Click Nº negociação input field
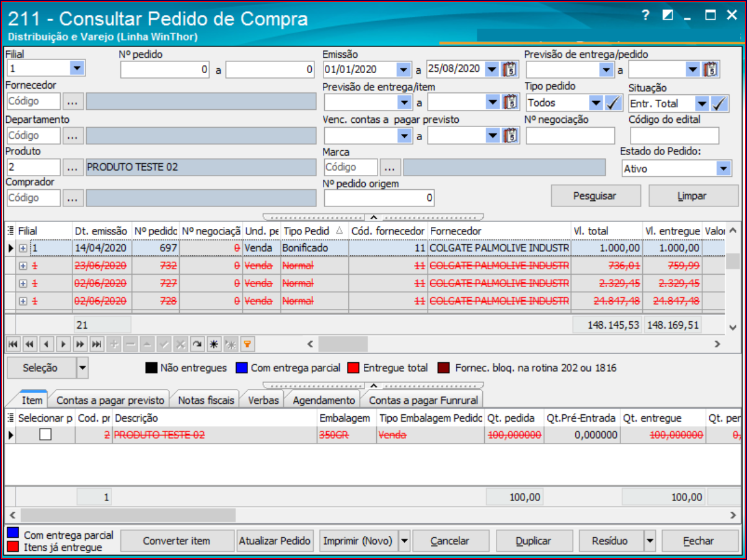747x560 pixels. pyautogui.click(x=570, y=136)
